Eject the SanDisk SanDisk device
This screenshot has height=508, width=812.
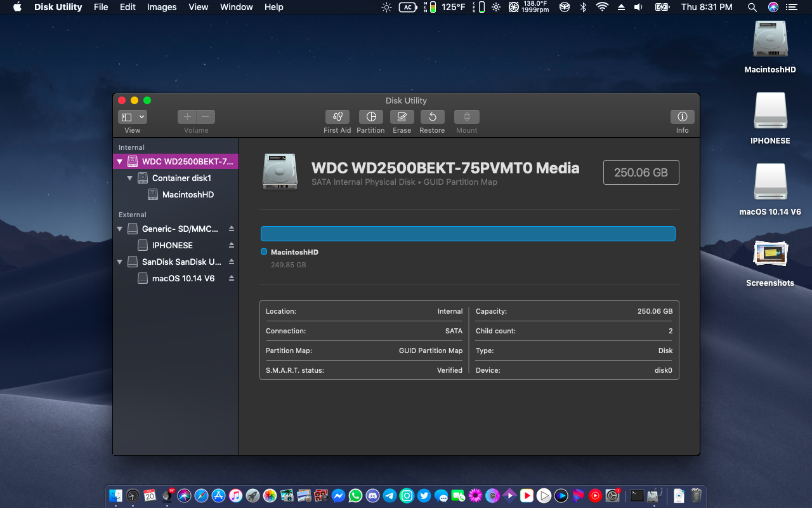click(232, 262)
